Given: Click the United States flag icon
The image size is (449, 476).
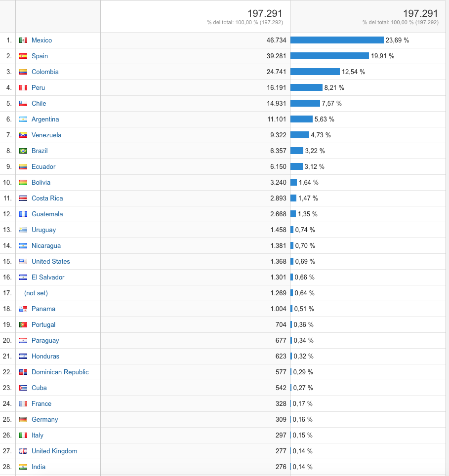Looking at the screenshot, I should pyautogui.click(x=23, y=262).
